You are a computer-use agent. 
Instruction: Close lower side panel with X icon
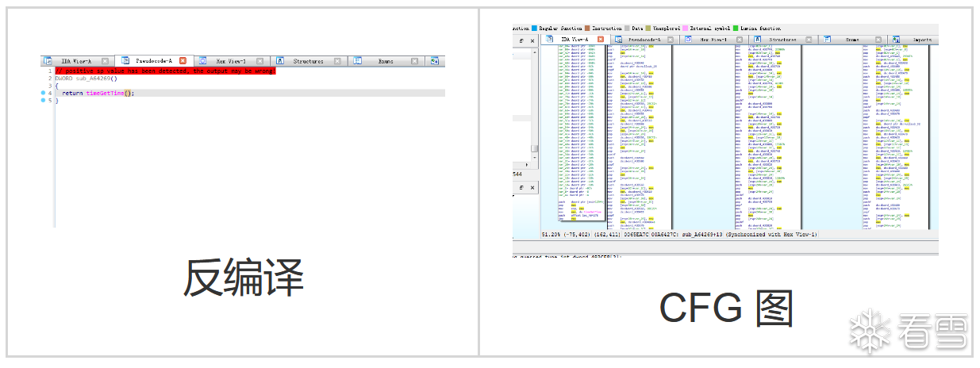click(532, 186)
